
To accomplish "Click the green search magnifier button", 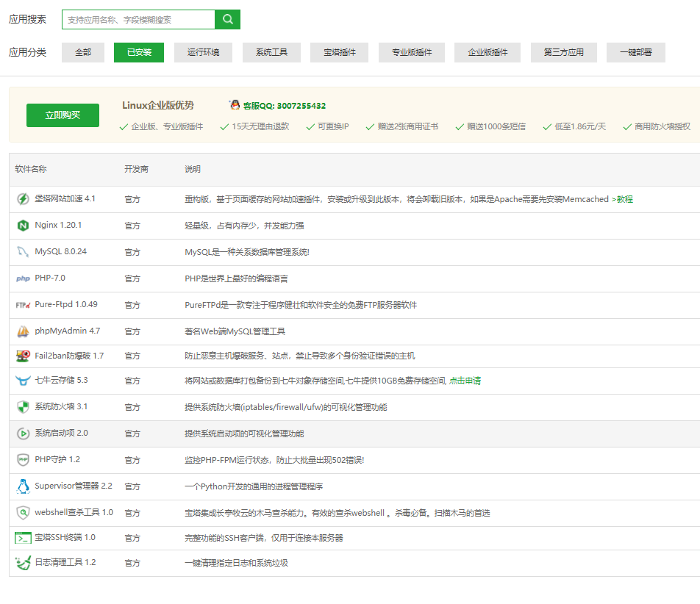I will (228, 19).
